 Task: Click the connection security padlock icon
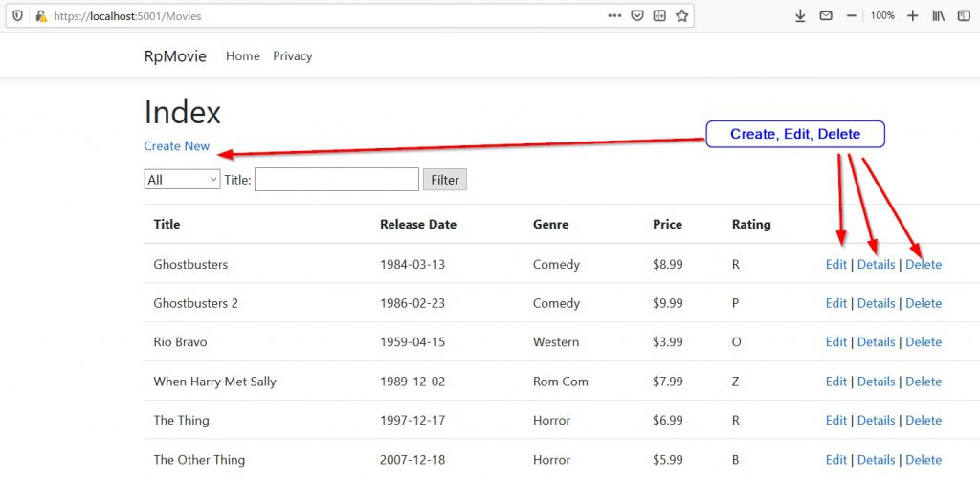pos(40,16)
